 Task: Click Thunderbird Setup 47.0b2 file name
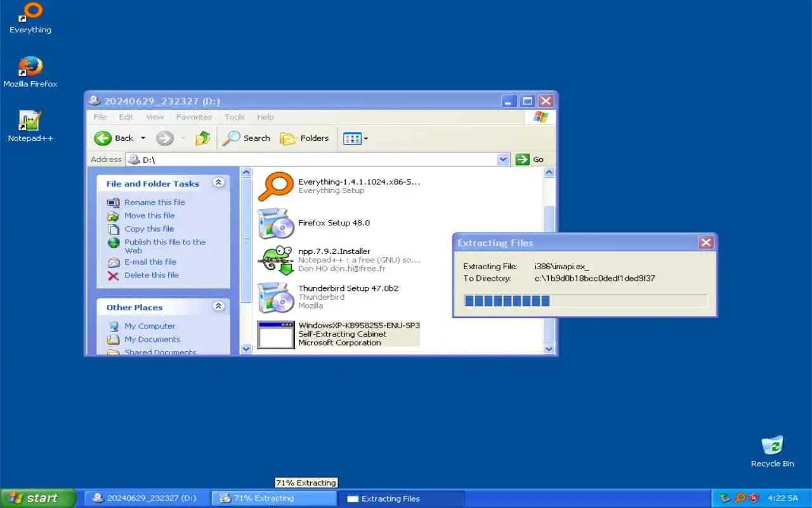tap(348, 288)
